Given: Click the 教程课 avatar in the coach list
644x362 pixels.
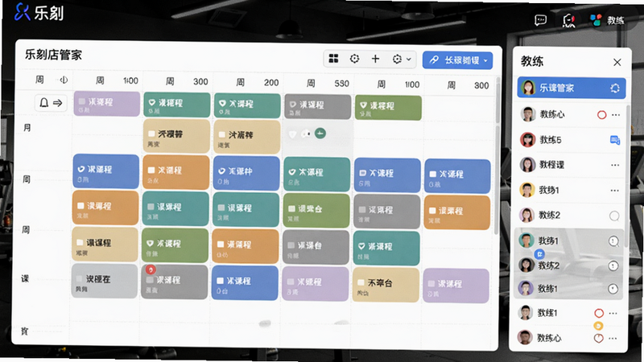Looking at the screenshot, I should [x=528, y=165].
